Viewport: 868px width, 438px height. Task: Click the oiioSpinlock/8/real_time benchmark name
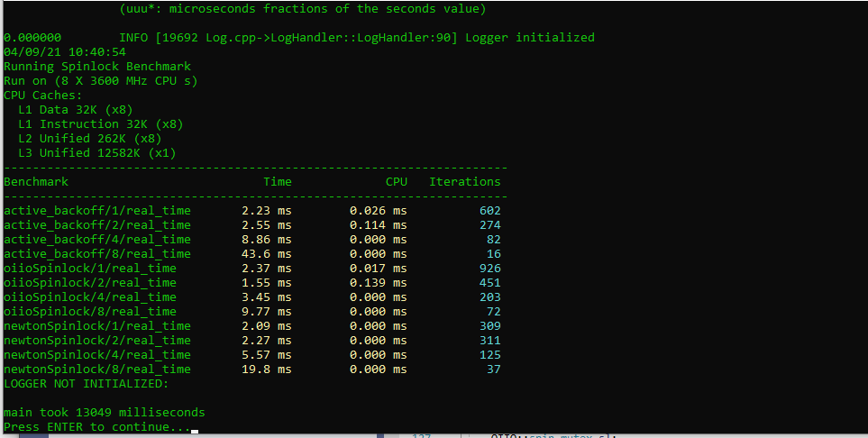coord(90,312)
